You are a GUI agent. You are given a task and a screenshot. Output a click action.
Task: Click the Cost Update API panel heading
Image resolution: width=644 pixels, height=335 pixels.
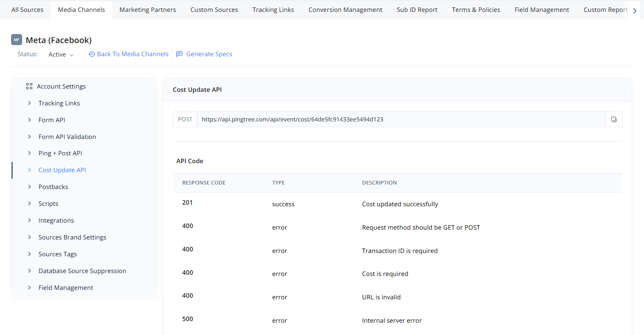coord(197,90)
